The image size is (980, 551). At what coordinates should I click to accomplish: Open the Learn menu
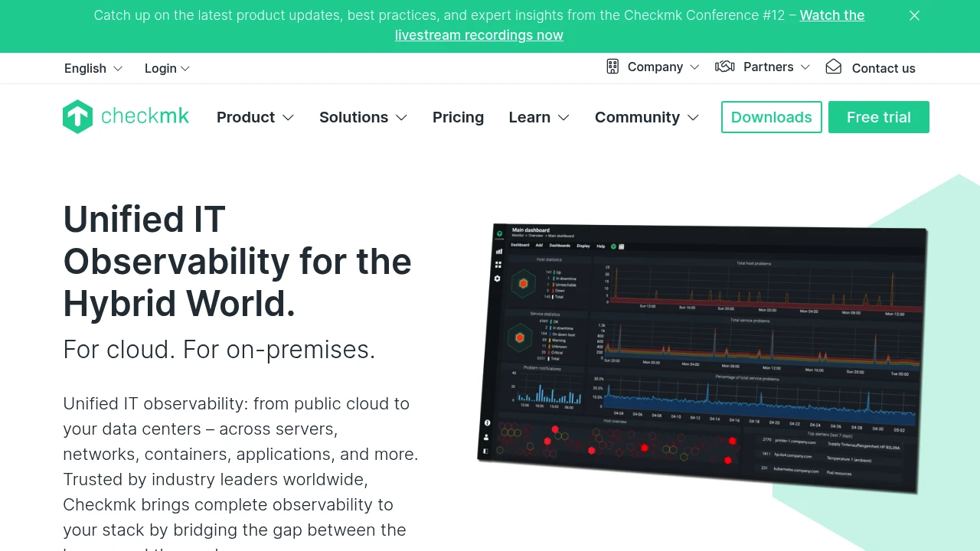[530, 117]
